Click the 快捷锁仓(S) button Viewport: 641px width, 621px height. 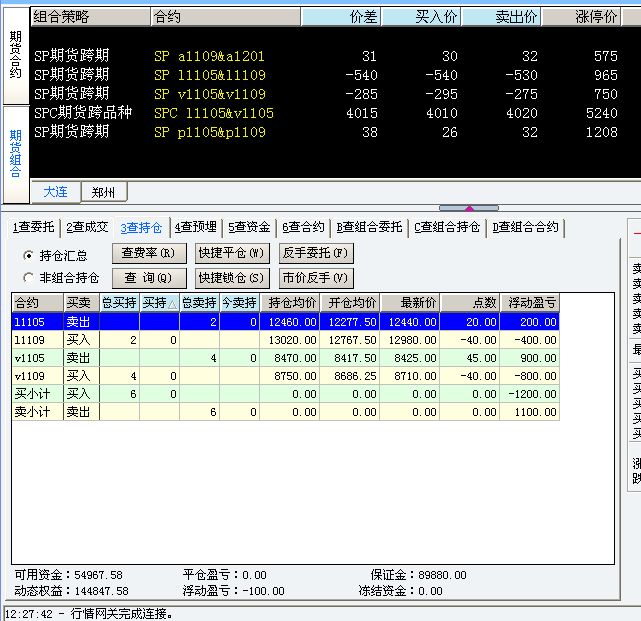click(232, 278)
